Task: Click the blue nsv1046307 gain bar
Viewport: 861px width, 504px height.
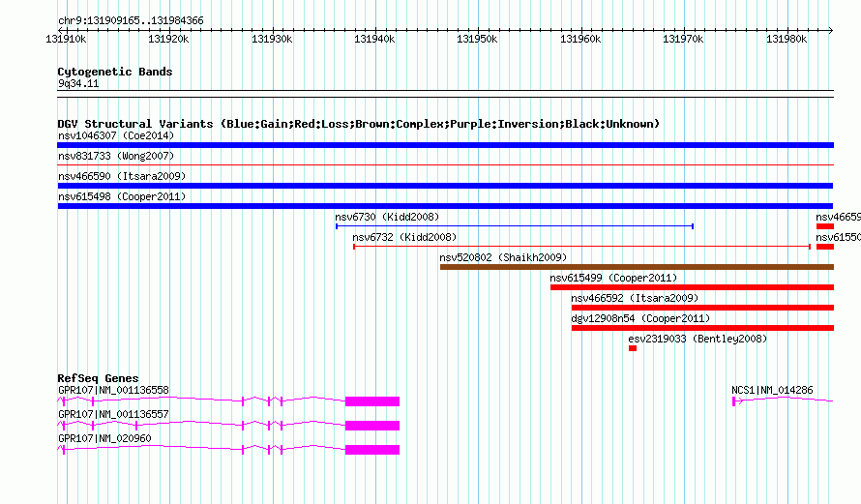Action: [445, 145]
